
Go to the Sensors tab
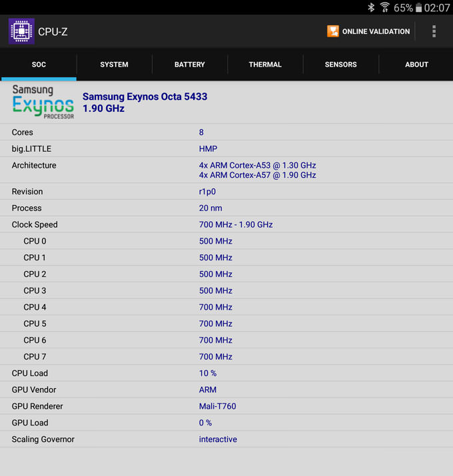point(340,65)
